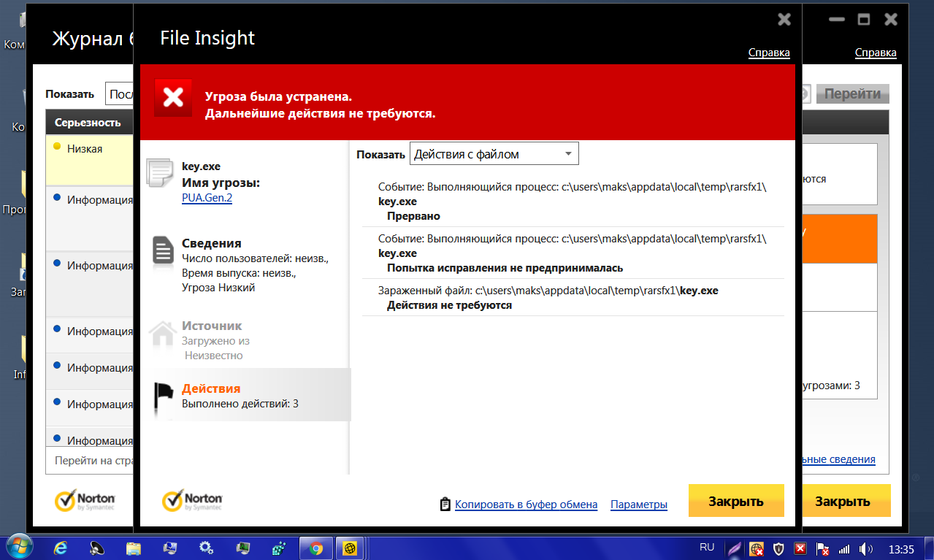934x560 pixels.
Task: Open the Параметры link in File Insight
Action: click(639, 505)
